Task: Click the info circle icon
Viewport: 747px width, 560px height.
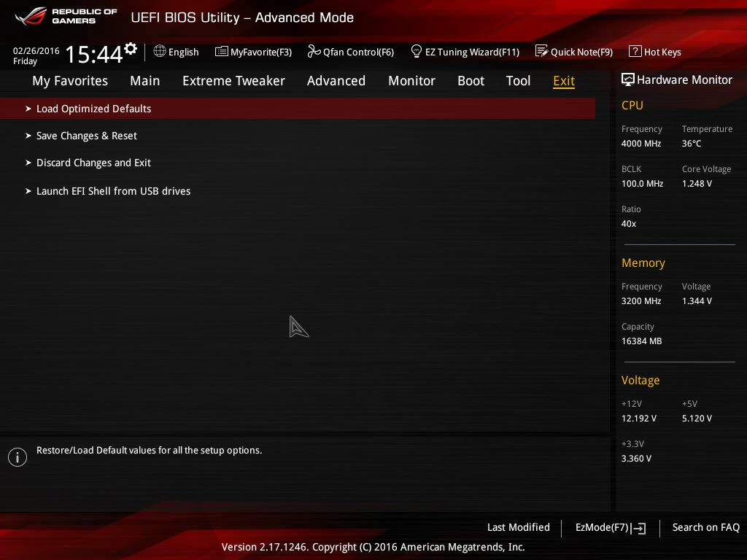Action: coord(18,457)
